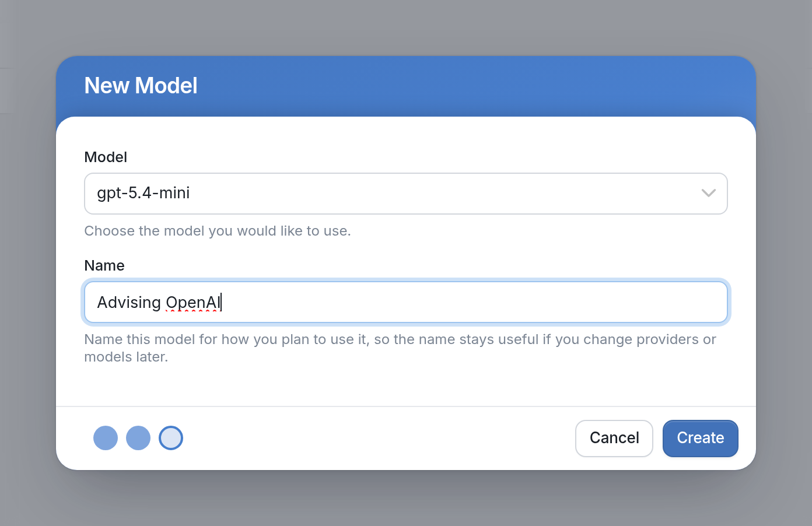
Task: Cancel the New Model dialog
Action: [614, 439]
